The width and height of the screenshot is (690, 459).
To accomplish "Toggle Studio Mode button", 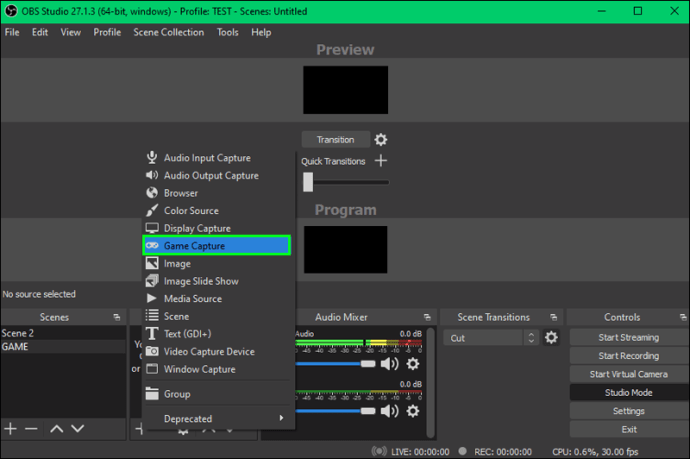I will (x=629, y=393).
